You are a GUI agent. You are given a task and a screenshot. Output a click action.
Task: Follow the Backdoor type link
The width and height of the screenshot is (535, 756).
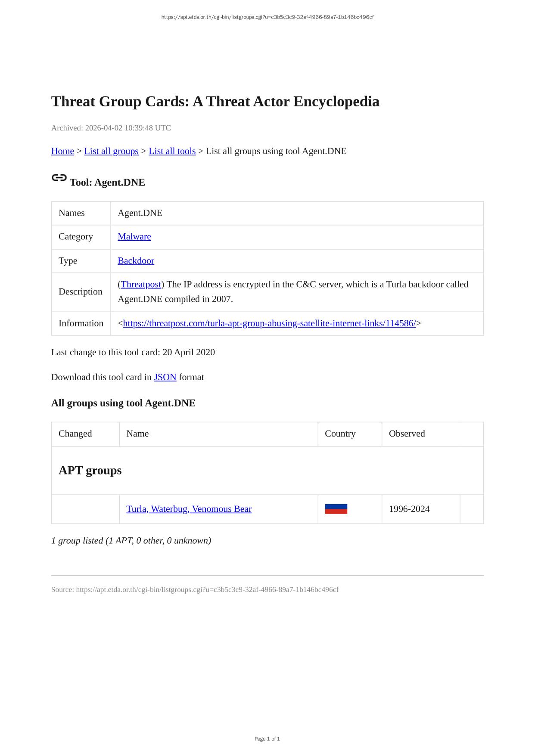[x=136, y=260]
